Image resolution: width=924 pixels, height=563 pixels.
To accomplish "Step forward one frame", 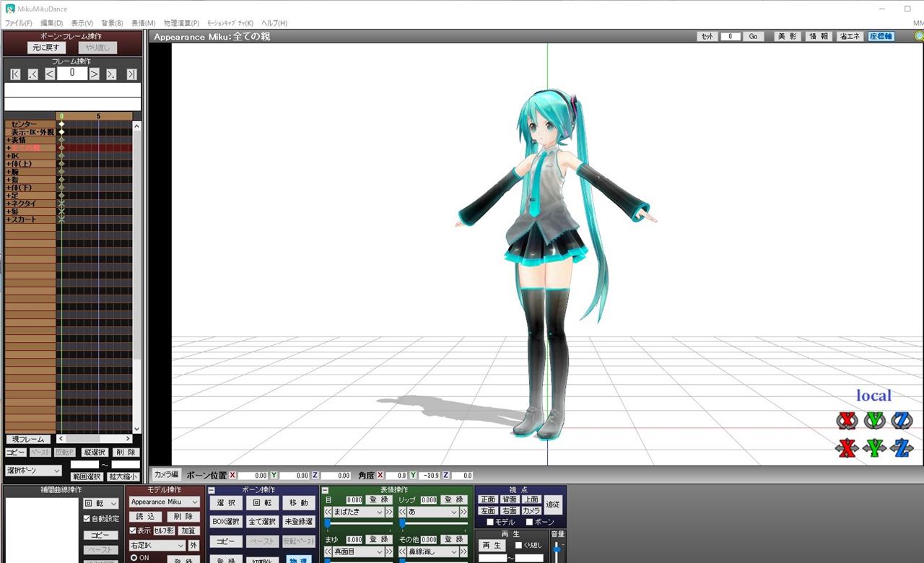I will click(x=95, y=74).
